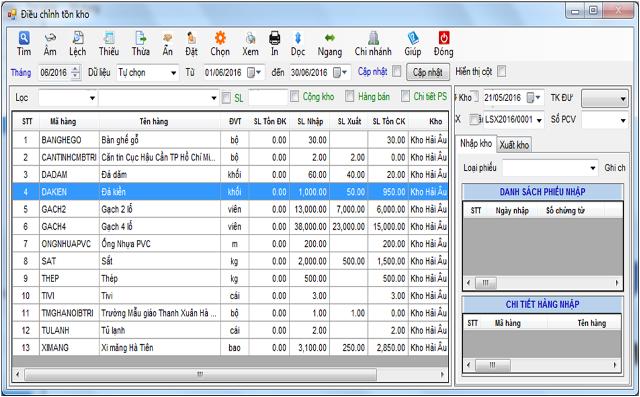
Task: Click Danh sách phiếu nhập scrollbar thumb
Action: (485, 283)
